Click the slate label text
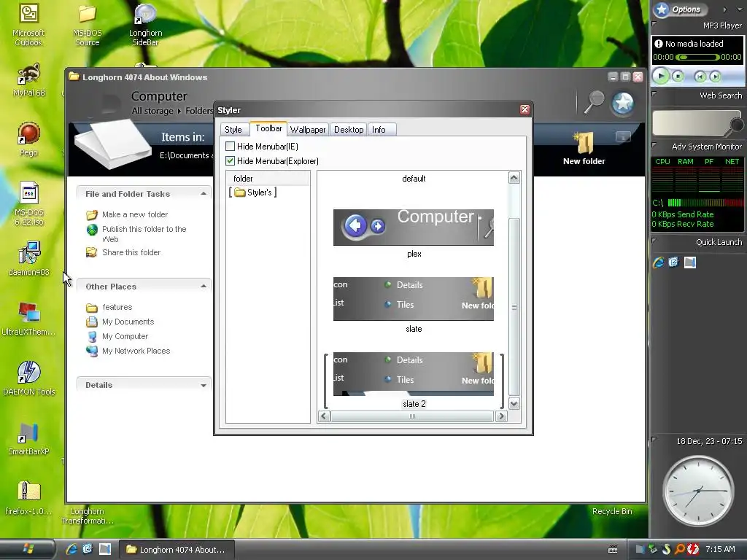Image resolution: width=747 pixels, height=560 pixels. tap(414, 329)
